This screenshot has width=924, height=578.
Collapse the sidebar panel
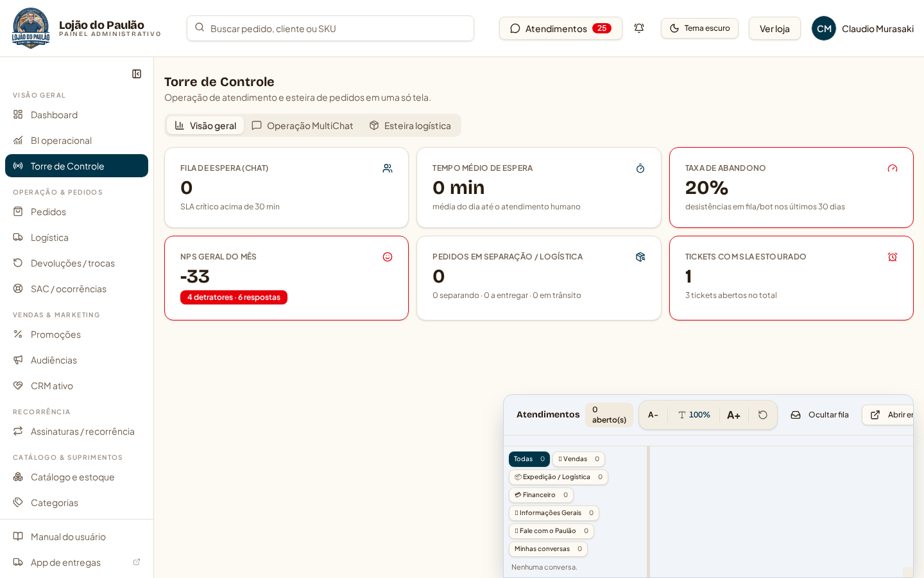[137, 74]
